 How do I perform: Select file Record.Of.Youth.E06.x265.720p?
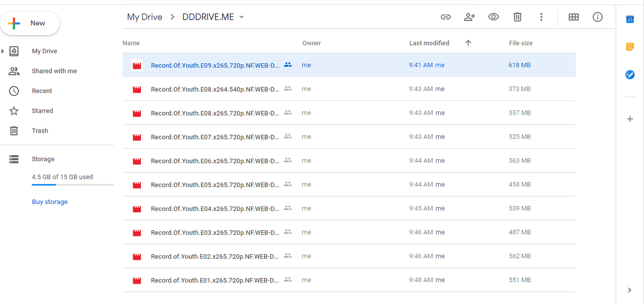(x=349, y=161)
